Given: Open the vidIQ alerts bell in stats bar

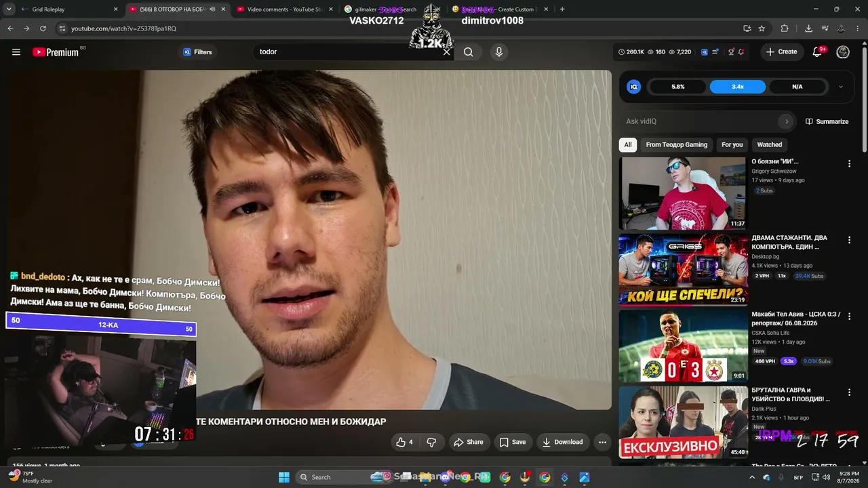Looking at the screenshot, I should click(x=741, y=52).
